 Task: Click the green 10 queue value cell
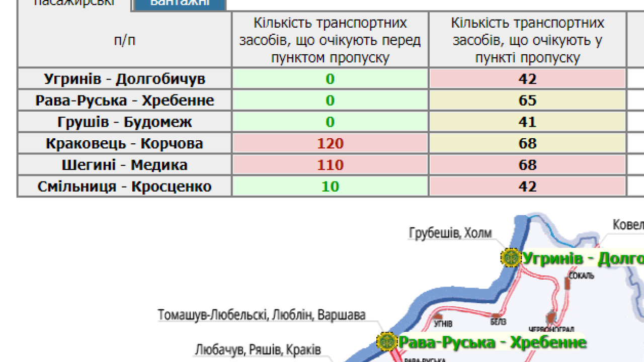330,187
